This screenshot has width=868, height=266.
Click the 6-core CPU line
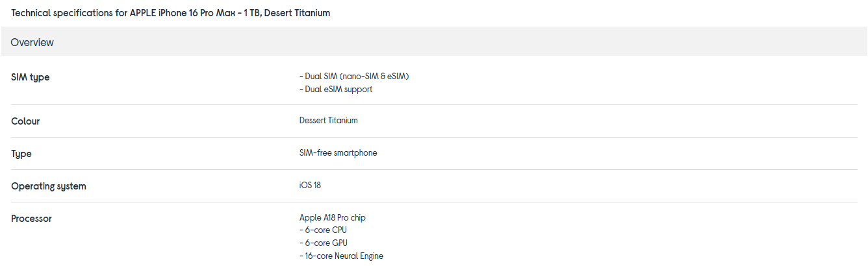(x=325, y=230)
